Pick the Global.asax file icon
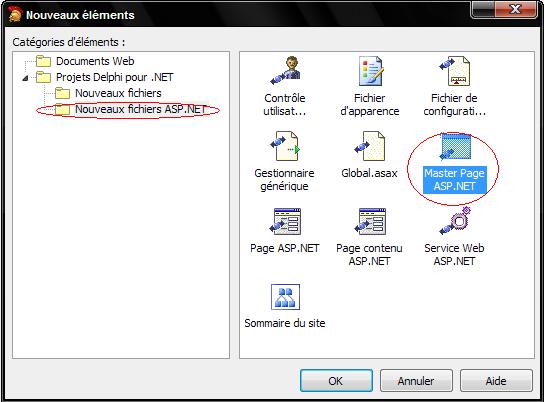 point(369,146)
